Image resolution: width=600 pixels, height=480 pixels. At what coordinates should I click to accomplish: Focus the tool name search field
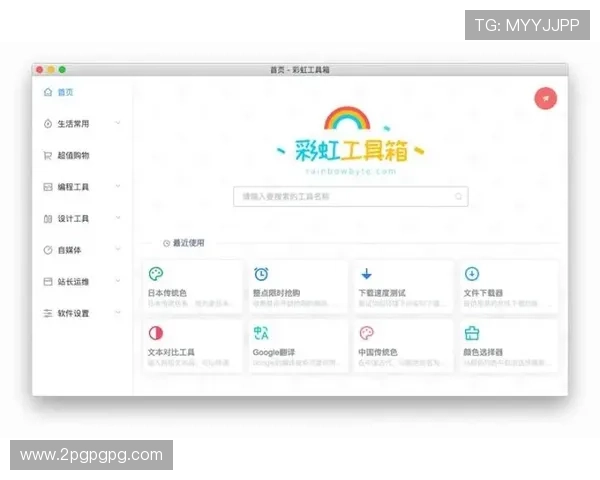pos(351,196)
